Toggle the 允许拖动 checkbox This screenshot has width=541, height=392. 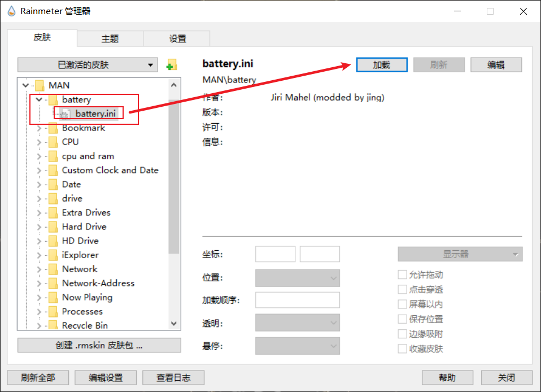coord(402,275)
